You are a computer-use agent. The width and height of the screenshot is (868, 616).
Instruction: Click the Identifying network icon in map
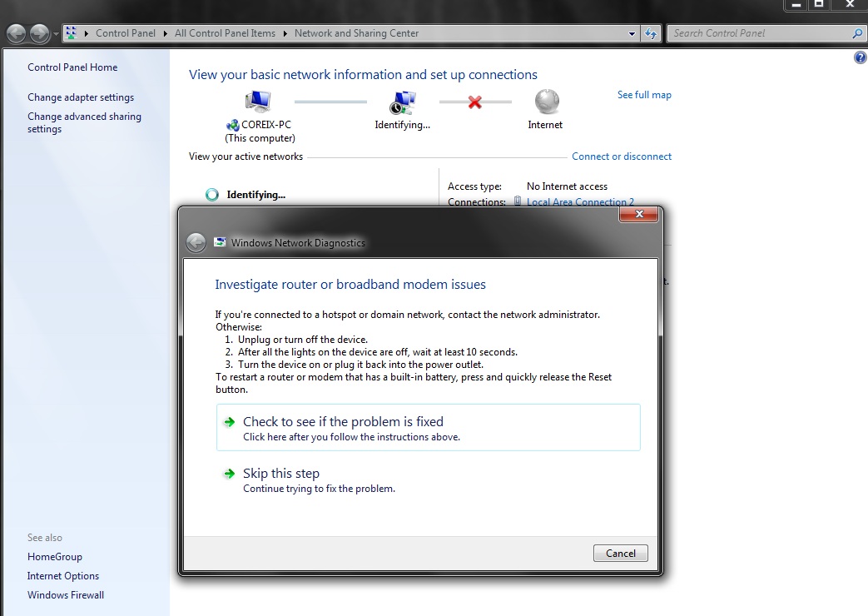pos(403,102)
